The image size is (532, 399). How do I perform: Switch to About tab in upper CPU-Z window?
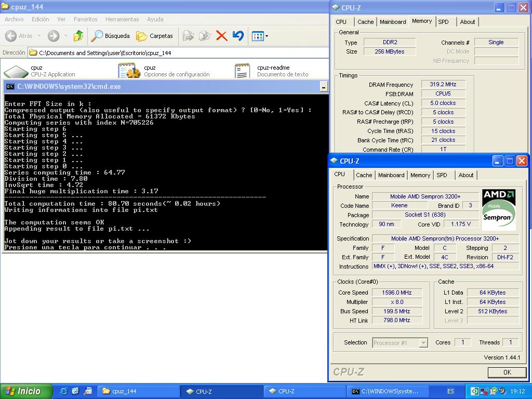click(x=468, y=22)
